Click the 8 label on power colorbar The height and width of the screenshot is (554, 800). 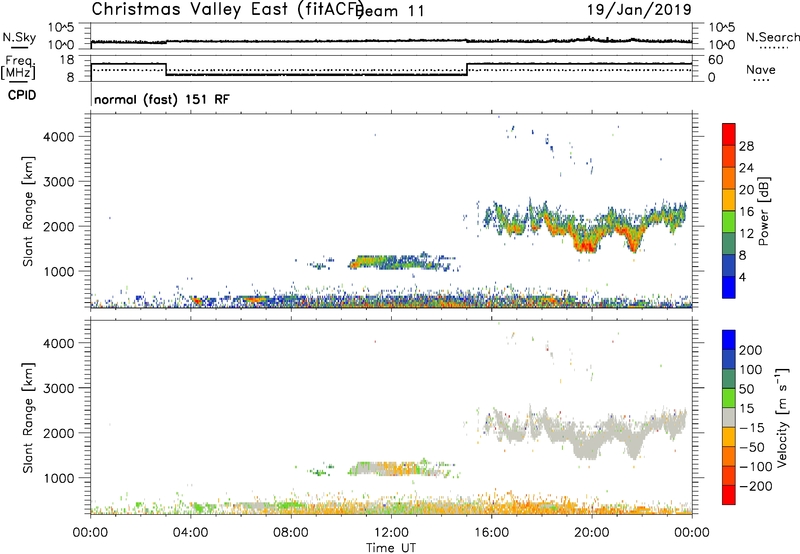coord(743,256)
